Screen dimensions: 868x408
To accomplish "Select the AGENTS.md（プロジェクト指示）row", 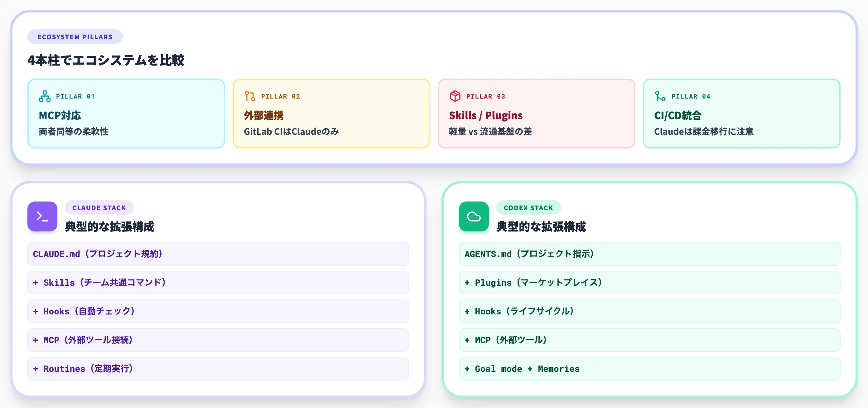I will click(x=650, y=254).
